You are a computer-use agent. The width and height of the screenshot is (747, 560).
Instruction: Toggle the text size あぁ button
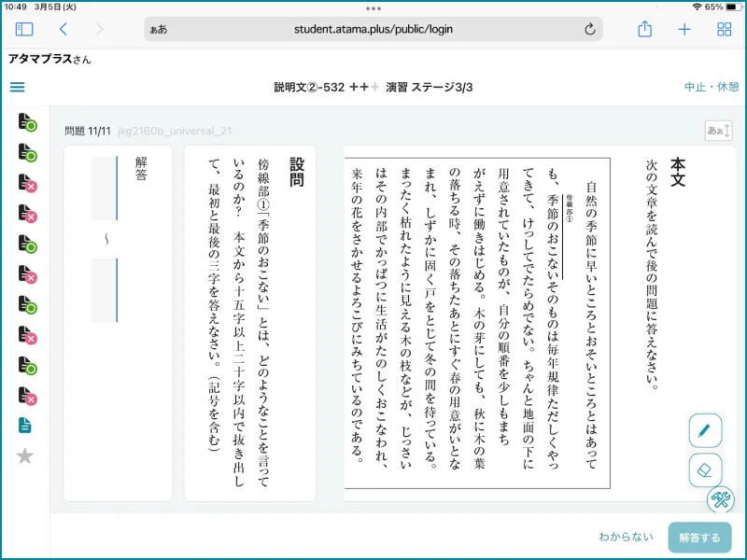pyautogui.click(x=718, y=131)
